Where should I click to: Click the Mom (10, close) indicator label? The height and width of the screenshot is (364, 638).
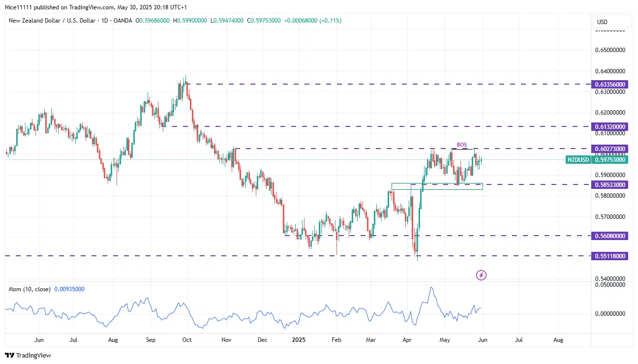[x=30, y=289]
